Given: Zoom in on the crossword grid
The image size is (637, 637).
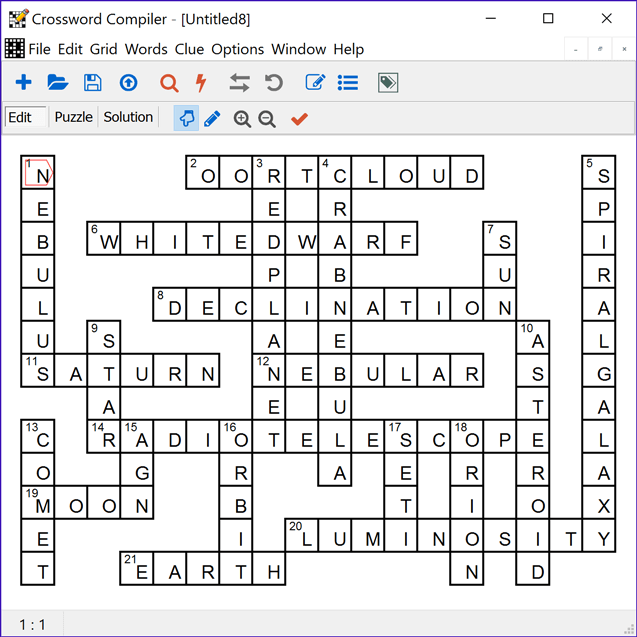Looking at the screenshot, I should tap(242, 119).
